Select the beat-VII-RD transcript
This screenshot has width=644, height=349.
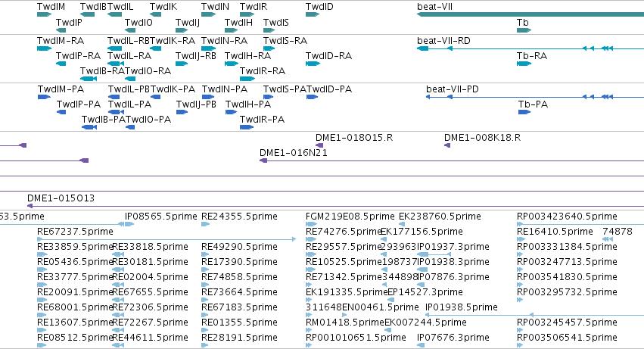530,48
